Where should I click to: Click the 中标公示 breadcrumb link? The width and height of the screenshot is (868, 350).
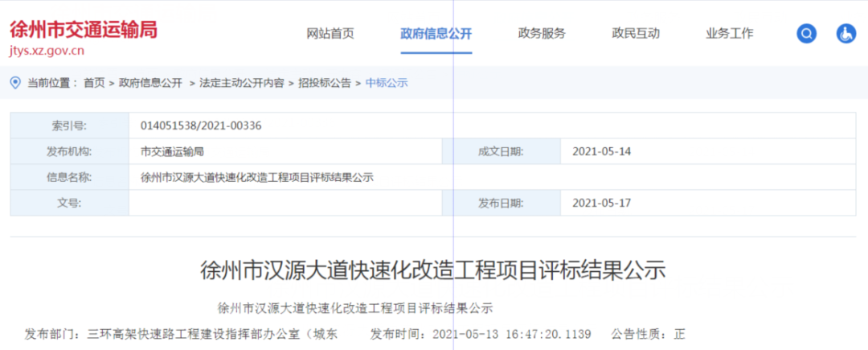pyautogui.click(x=387, y=83)
